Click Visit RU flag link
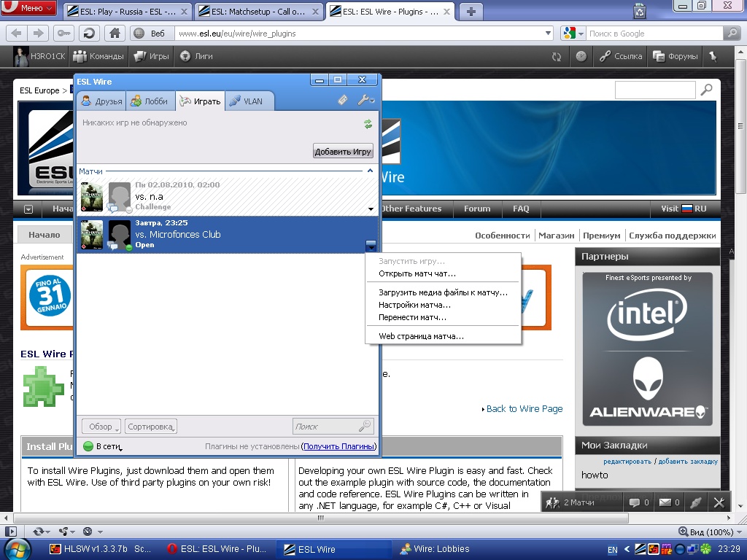This screenshot has width=747, height=560. (684, 209)
